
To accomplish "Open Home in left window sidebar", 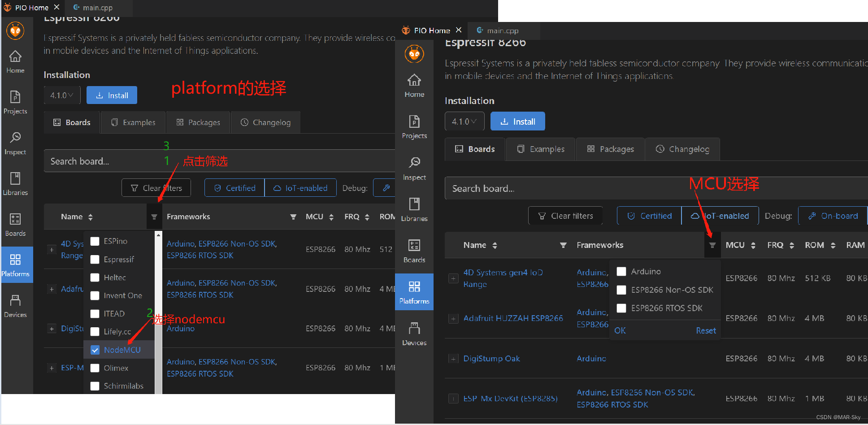I will click(x=15, y=62).
